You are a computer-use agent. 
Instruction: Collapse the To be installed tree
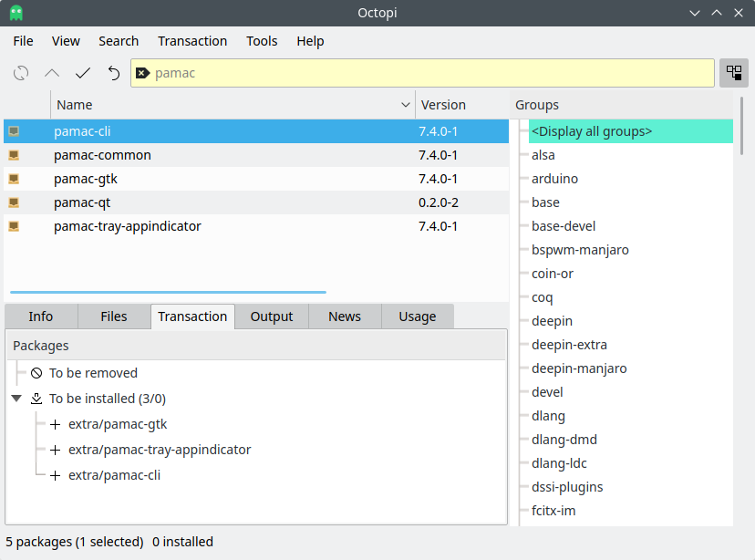(x=17, y=399)
